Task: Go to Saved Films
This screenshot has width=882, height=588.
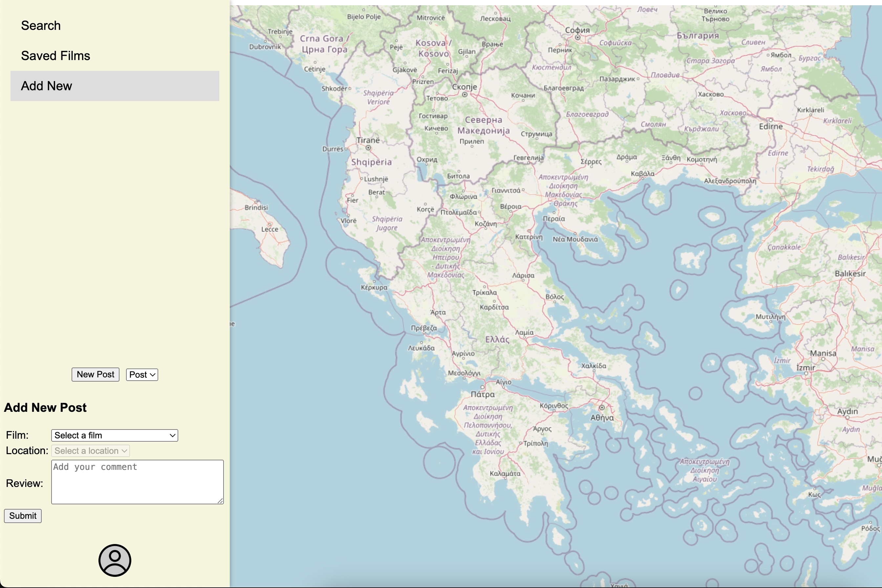Action: (x=55, y=55)
